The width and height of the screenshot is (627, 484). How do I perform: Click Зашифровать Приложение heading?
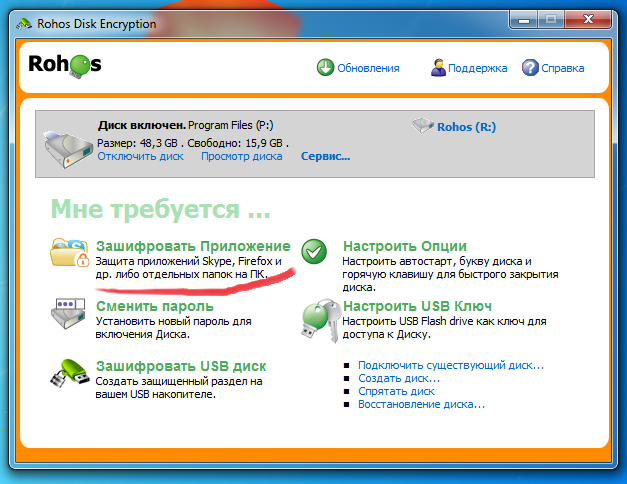pyautogui.click(x=193, y=246)
